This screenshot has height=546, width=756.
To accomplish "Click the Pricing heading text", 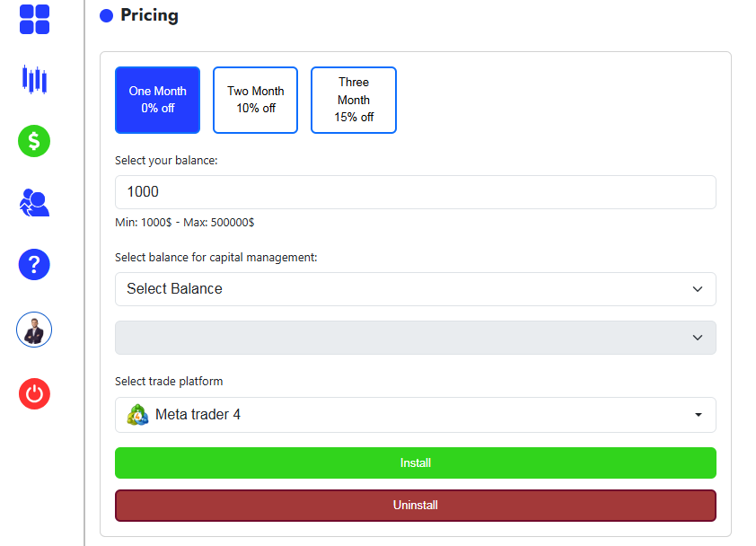I will (x=149, y=15).
